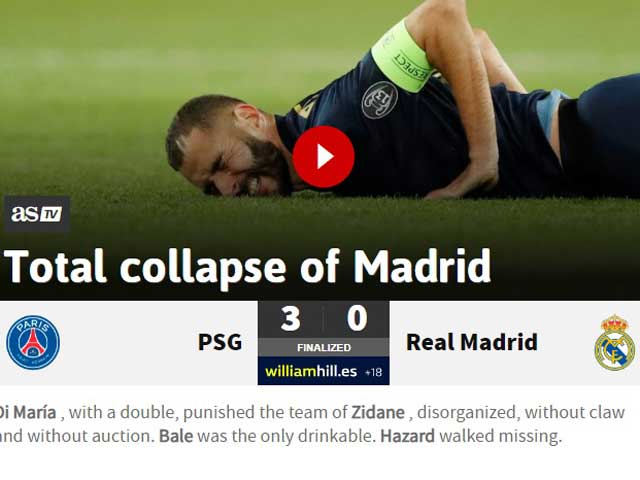Viewport: 640px width, 480px height.
Task: Click the jersey badge on player's sleeve
Action: [x=379, y=100]
